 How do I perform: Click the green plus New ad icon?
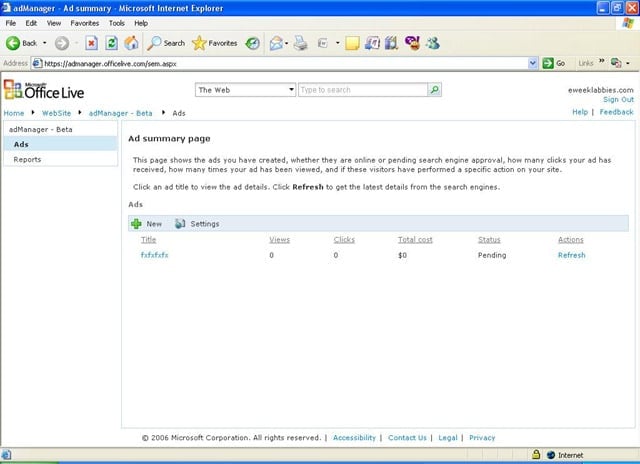[x=136, y=224]
